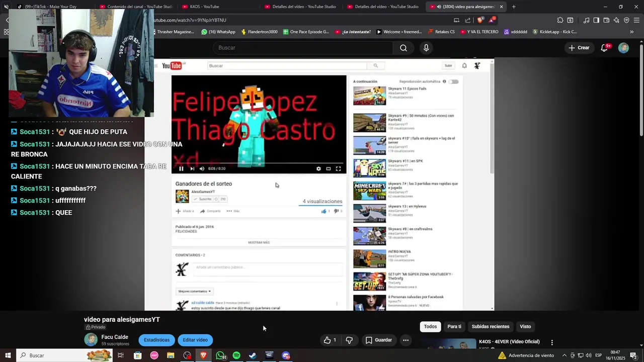Open the Más ellipsis menu under recorded video
Image resolution: width=644 pixels, height=362 pixels.
(233, 211)
